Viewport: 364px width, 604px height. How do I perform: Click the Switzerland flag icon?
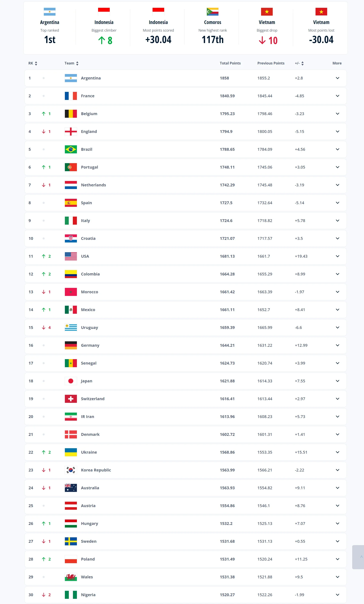(71, 399)
